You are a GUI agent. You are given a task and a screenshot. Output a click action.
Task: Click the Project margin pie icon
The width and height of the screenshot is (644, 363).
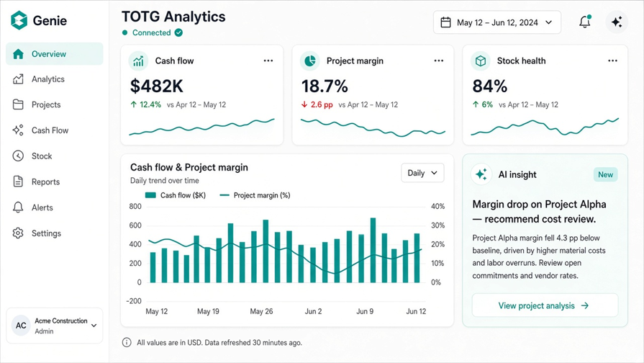click(x=309, y=60)
